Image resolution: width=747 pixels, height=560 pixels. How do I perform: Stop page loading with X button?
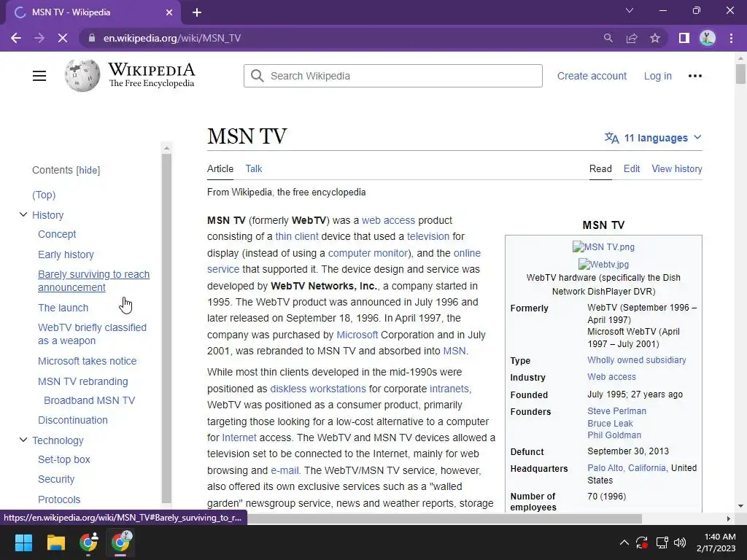coord(63,38)
